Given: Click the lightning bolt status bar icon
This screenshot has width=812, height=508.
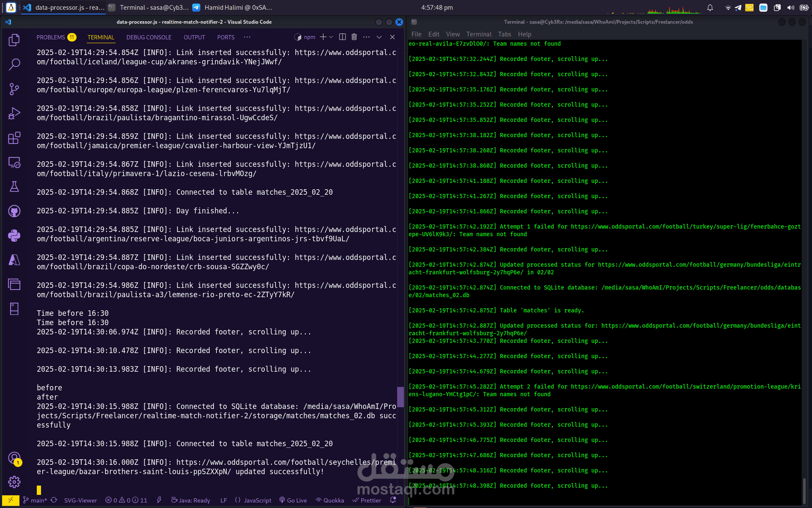Looking at the screenshot, I should 159,500.
